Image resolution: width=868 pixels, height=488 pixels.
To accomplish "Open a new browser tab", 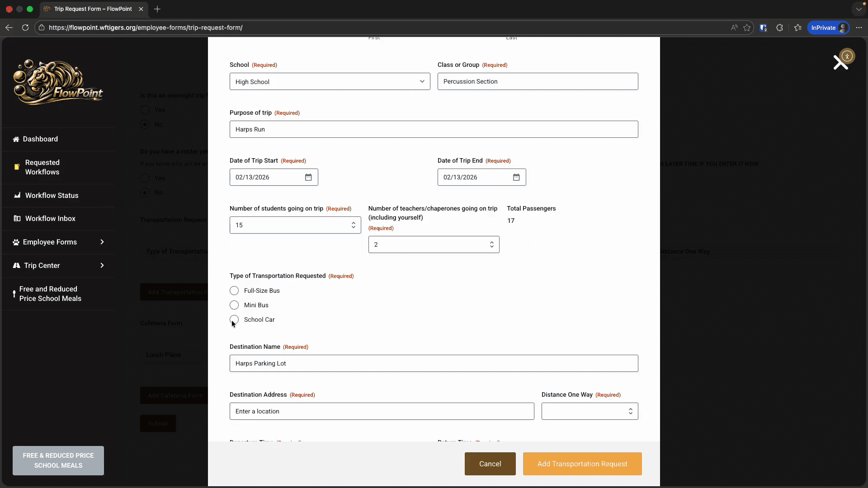I will [157, 9].
